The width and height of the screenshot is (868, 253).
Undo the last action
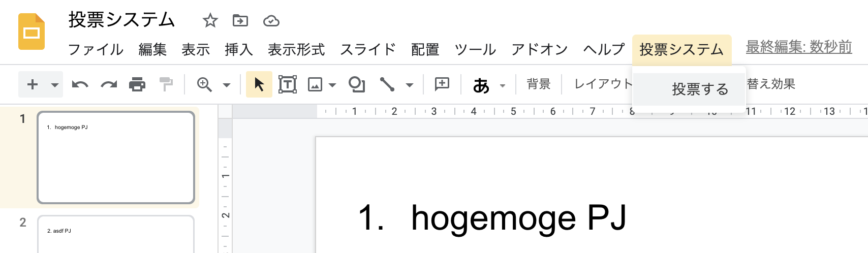(x=80, y=84)
